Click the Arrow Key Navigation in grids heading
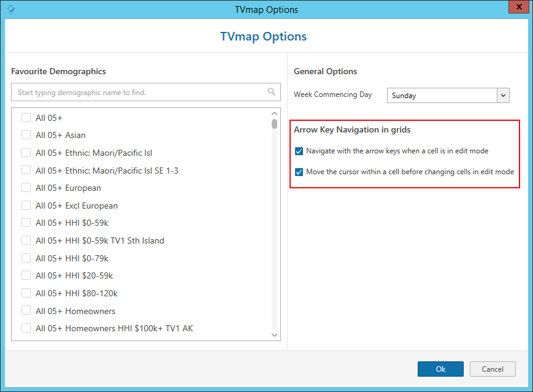The image size is (533, 392). pyautogui.click(x=352, y=130)
